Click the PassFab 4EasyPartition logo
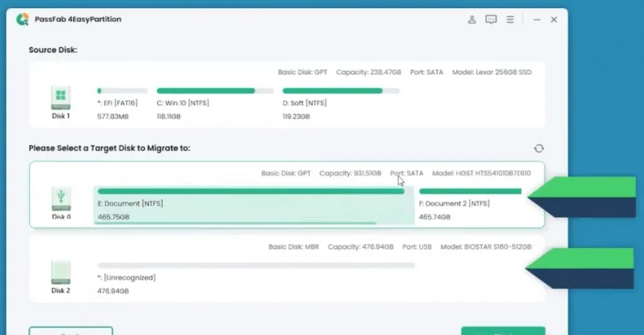 (23, 20)
